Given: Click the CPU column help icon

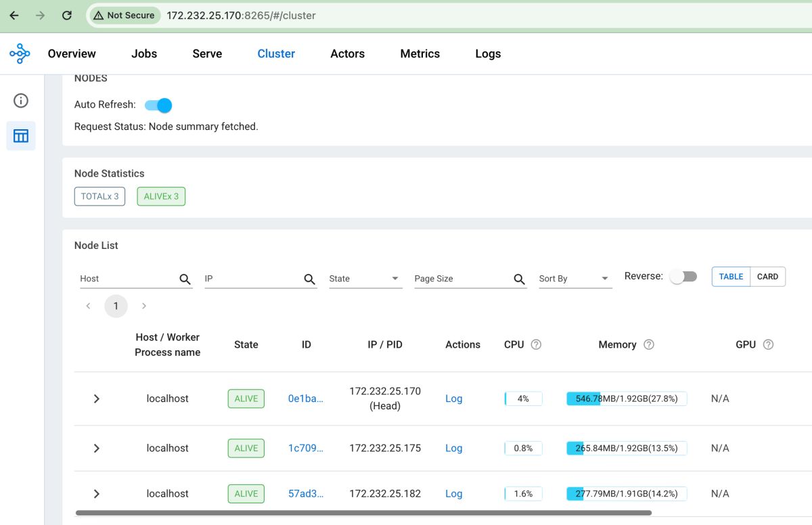Looking at the screenshot, I should tap(536, 344).
